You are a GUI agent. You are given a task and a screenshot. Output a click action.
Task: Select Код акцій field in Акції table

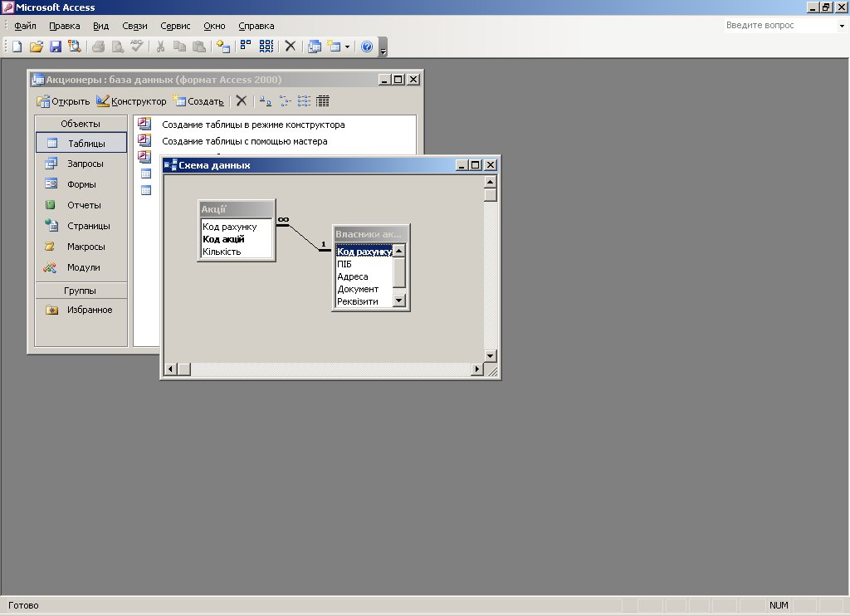pyautogui.click(x=237, y=239)
